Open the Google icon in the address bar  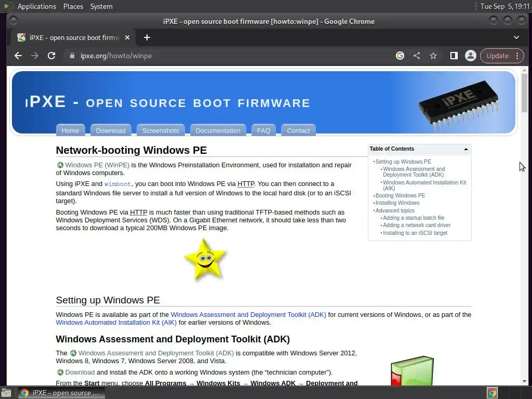click(x=400, y=56)
